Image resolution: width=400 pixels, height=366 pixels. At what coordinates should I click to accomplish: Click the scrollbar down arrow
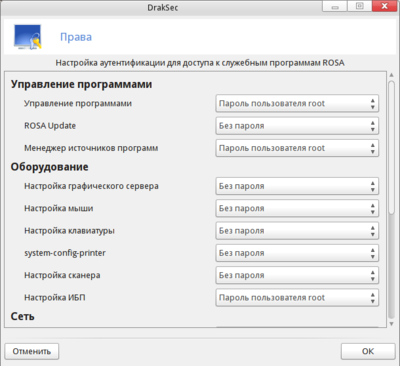click(x=392, y=324)
